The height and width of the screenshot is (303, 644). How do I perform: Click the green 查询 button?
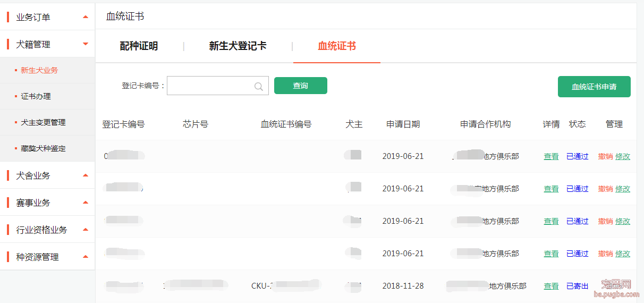[301, 86]
